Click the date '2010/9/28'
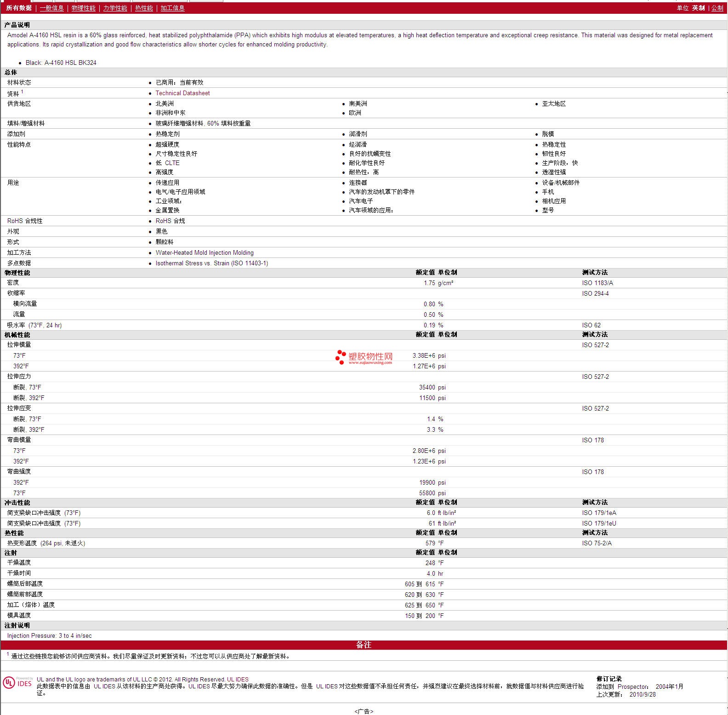The image size is (728, 715). [x=643, y=694]
